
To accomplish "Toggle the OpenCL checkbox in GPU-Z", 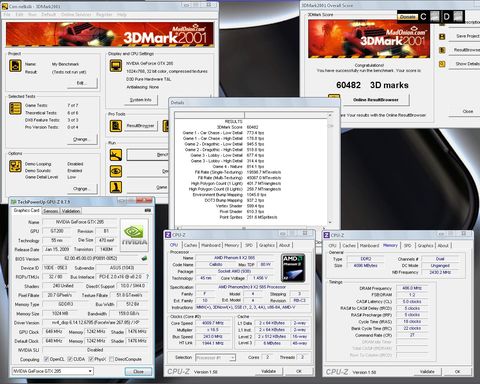I will [x=46, y=359].
